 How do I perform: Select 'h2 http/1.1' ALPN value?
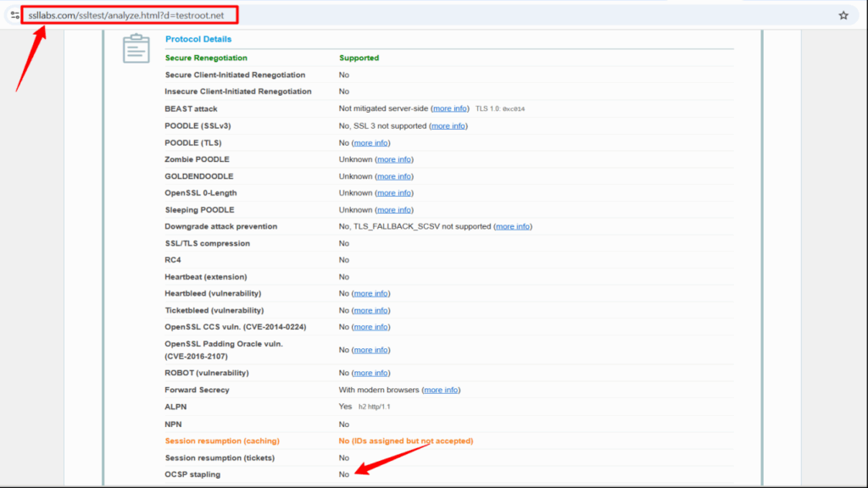point(374,407)
